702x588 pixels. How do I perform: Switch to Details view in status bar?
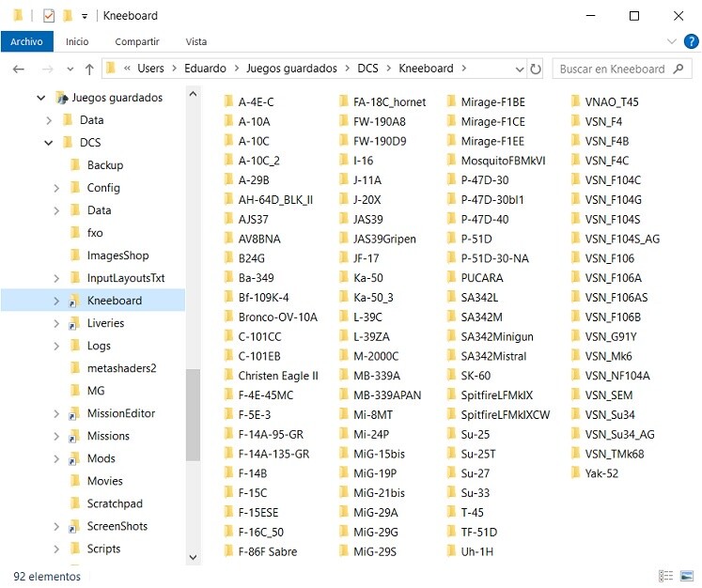point(665,576)
